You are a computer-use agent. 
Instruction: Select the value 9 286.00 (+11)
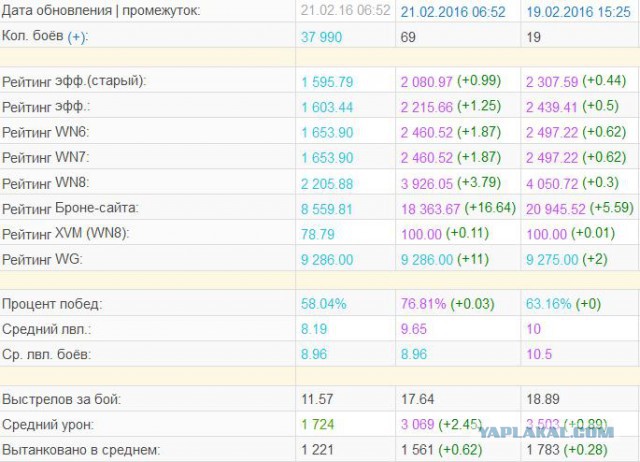pyautogui.click(x=444, y=259)
